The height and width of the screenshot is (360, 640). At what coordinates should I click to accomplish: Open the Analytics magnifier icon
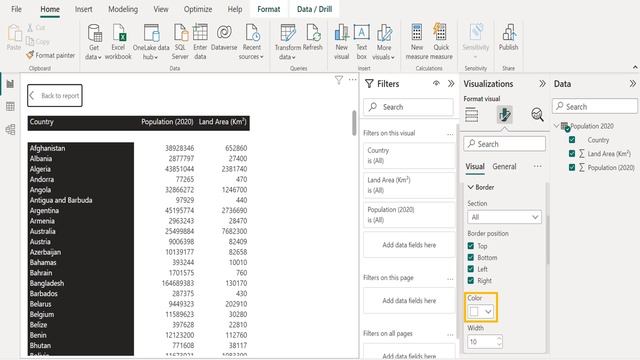click(x=537, y=115)
